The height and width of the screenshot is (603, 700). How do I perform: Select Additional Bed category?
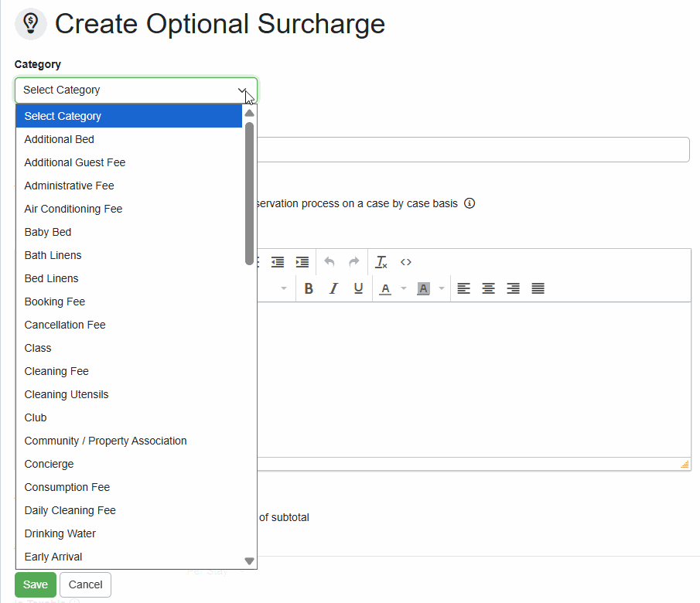(129, 139)
